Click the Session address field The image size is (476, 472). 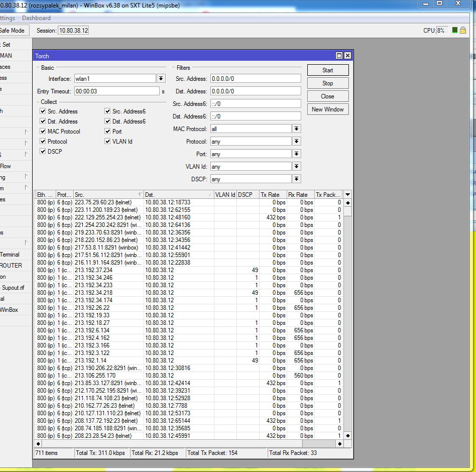[73, 30]
